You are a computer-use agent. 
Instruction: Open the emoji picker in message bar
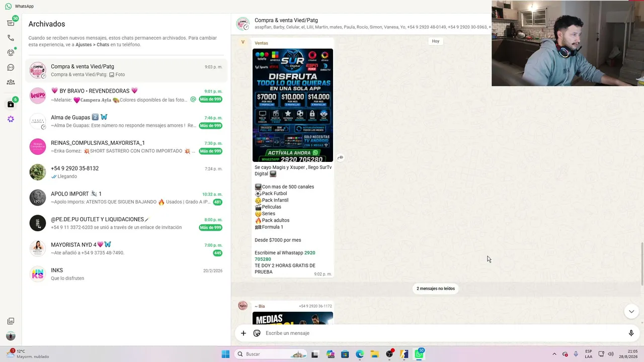coord(257,333)
